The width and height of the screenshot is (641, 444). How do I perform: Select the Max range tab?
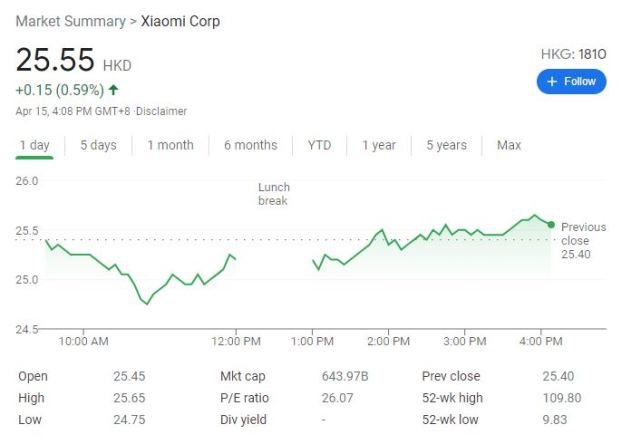point(509,145)
